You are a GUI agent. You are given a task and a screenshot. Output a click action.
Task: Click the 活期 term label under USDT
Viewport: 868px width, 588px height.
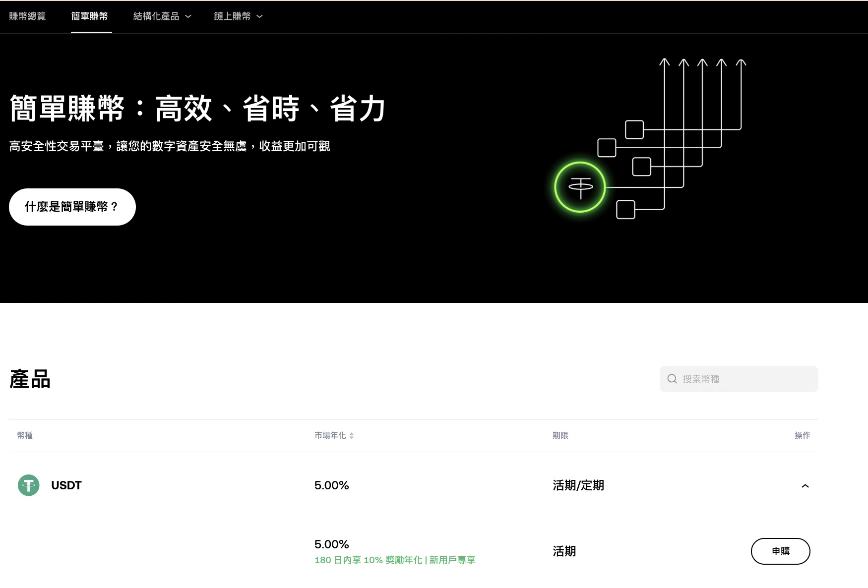(x=564, y=551)
